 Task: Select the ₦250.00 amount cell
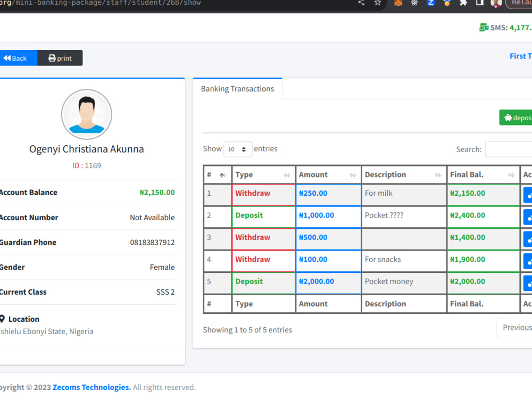point(328,195)
